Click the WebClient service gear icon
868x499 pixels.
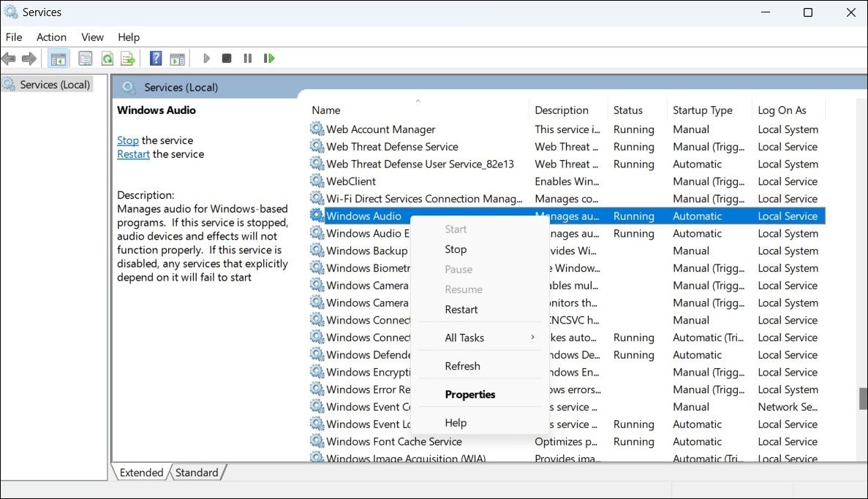pos(317,180)
